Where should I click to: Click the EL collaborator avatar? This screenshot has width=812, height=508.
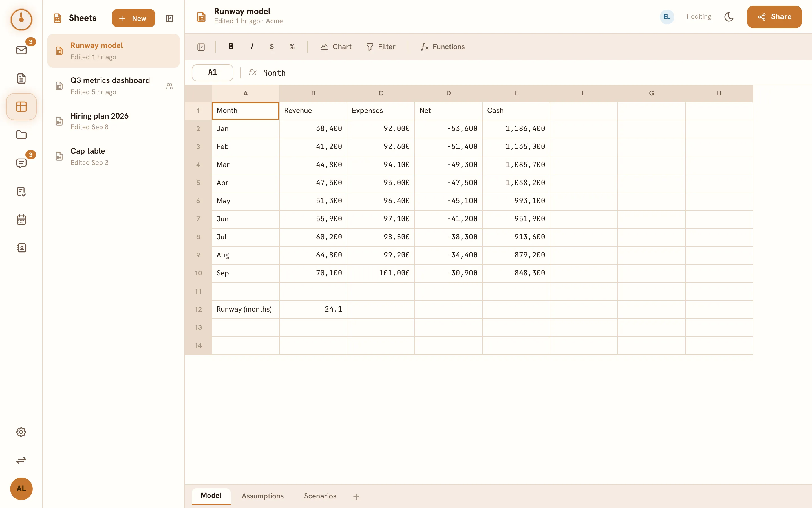667,17
